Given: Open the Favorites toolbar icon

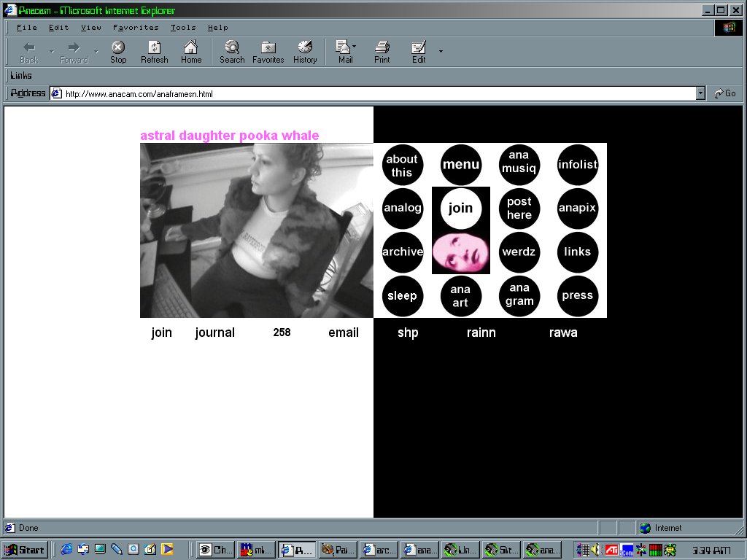Looking at the screenshot, I should 268,48.
